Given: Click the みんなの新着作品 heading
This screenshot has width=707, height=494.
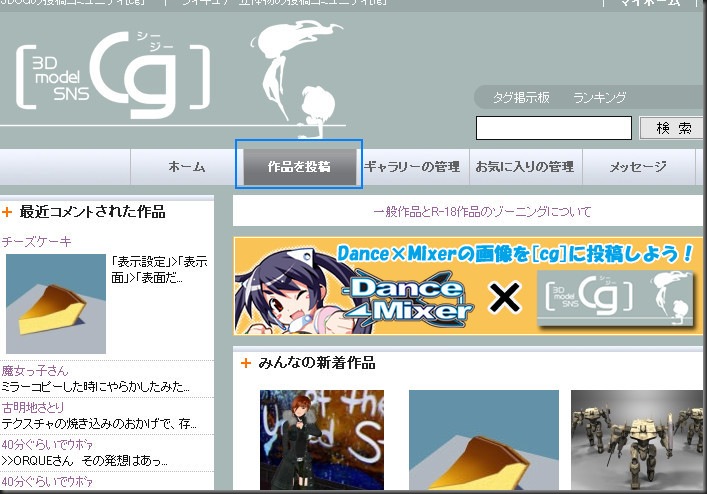Looking at the screenshot, I should 317,363.
